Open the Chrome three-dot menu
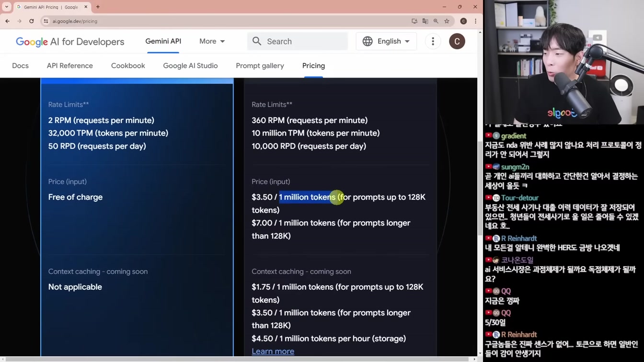 [x=475, y=21]
